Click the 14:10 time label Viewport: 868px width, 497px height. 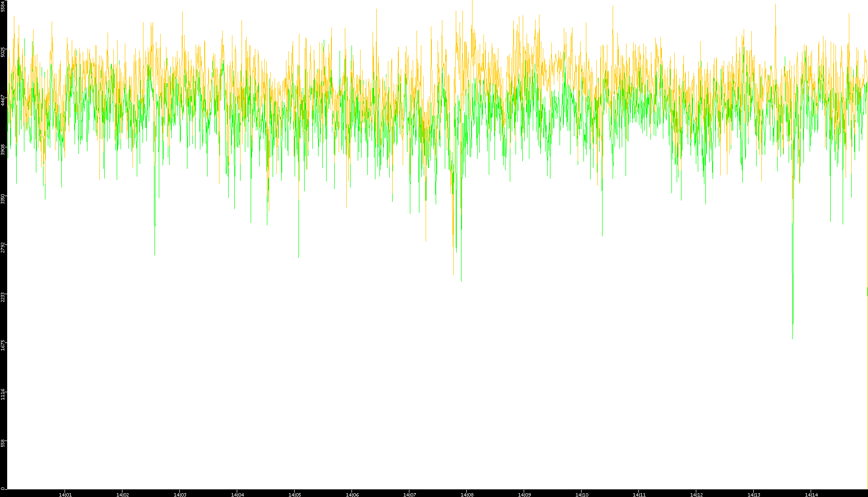(582, 495)
